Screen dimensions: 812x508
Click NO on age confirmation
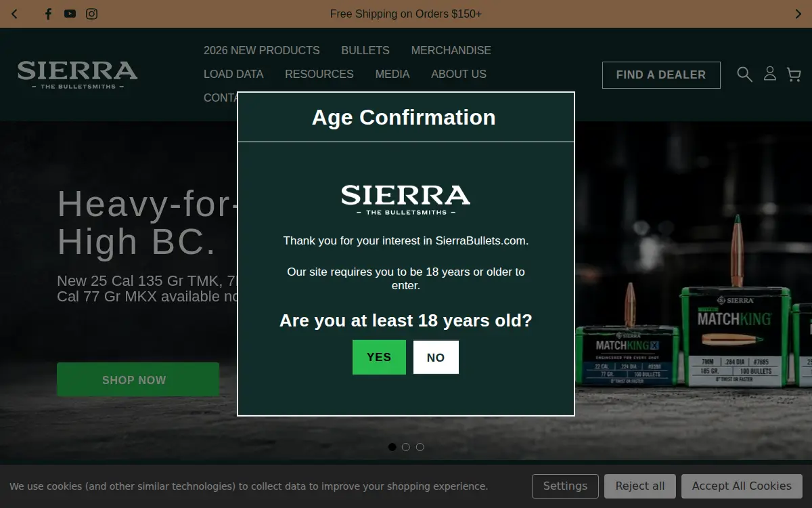click(436, 357)
